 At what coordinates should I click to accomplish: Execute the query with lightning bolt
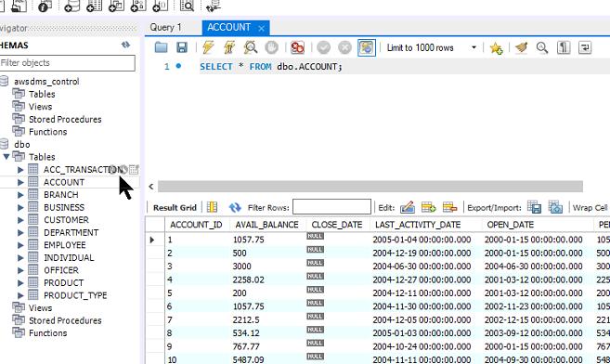pyautogui.click(x=208, y=47)
